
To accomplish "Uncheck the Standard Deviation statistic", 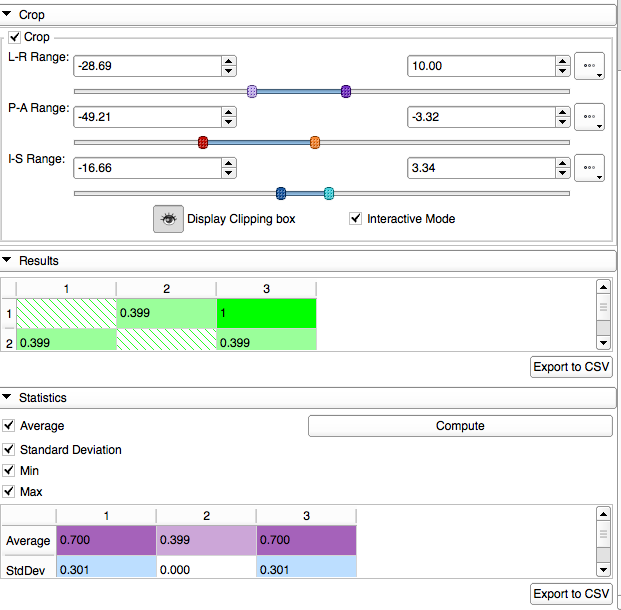I will 9,450.
